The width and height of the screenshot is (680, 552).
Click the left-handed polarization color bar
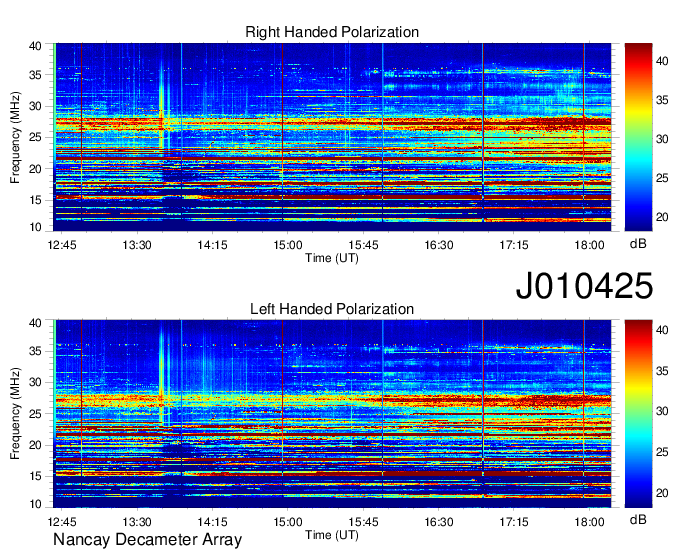pyautogui.click(x=638, y=414)
